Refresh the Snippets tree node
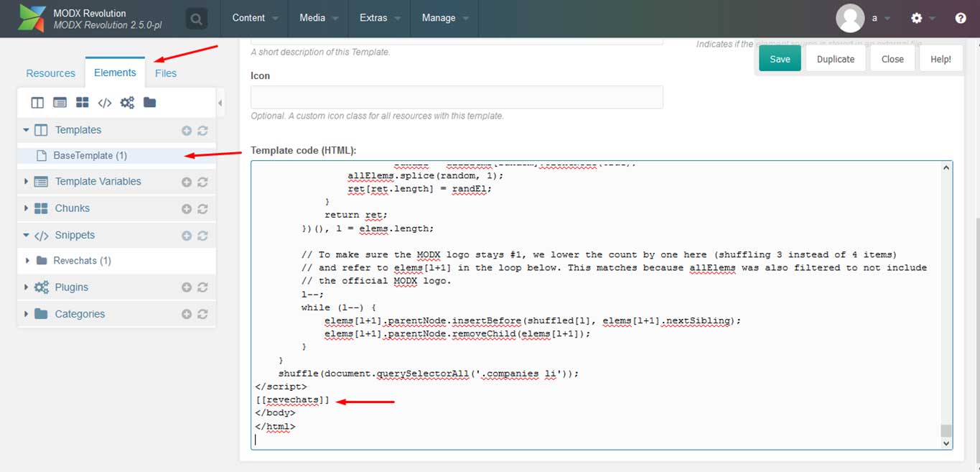This screenshot has height=472, width=980. click(x=202, y=236)
